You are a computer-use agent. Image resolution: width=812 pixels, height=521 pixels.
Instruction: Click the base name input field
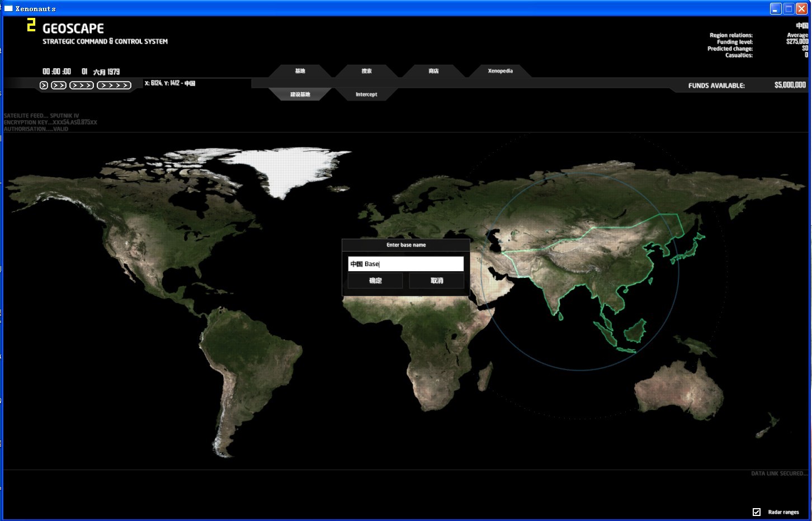(406, 264)
